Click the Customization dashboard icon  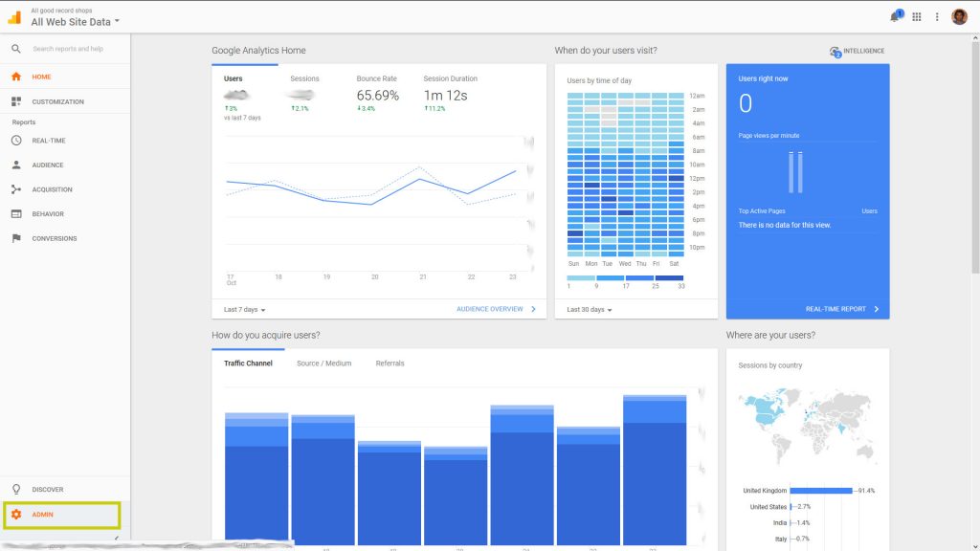tap(16, 101)
